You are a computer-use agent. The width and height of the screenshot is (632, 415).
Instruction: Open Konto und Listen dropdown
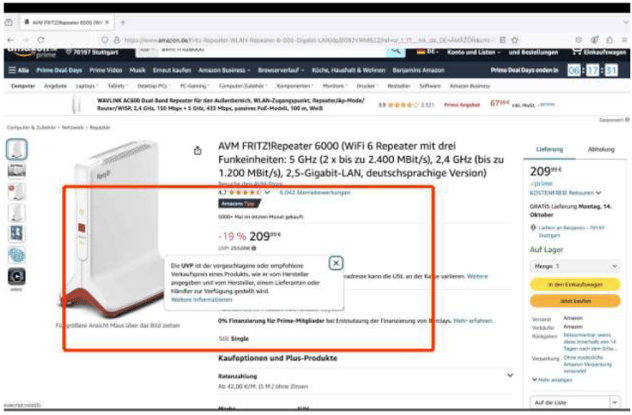click(474, 52)
